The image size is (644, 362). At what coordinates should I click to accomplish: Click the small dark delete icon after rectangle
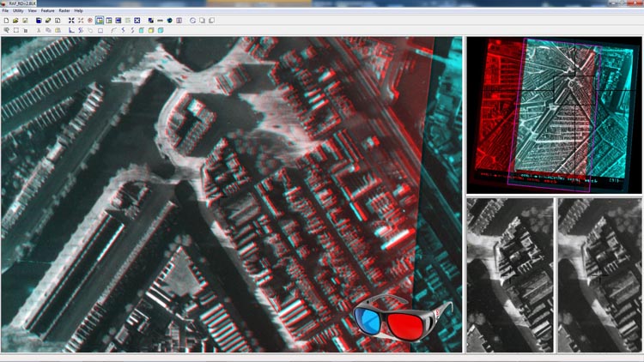pos(26,30)
